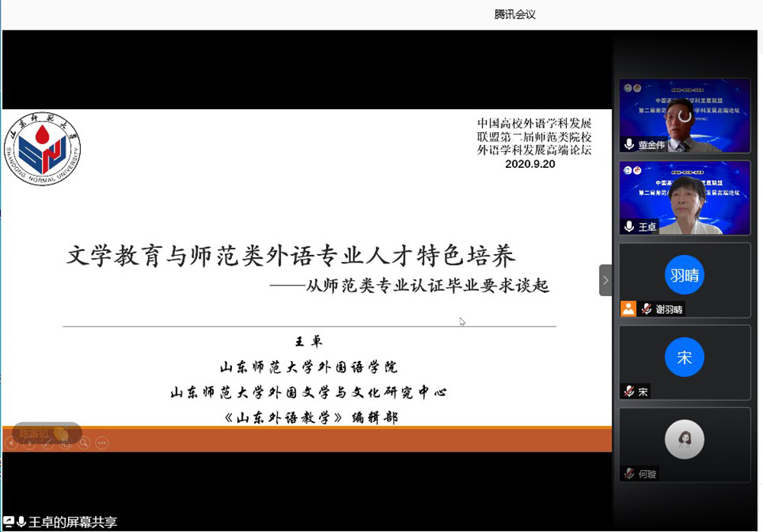Click the Shandong Normal University logo
763x532 pixels.
pyautogui.click(x=42, y=149)
